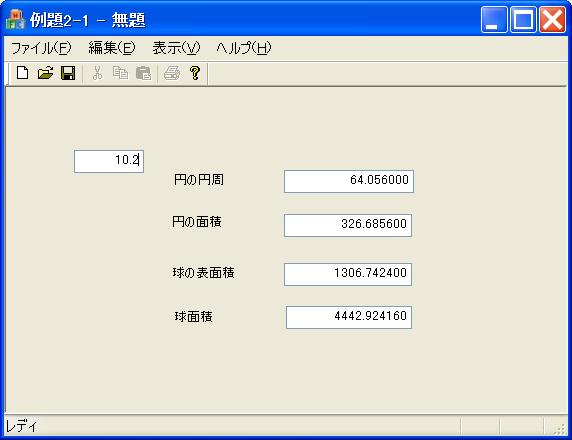Click the Cut scissors icon
The width and height of the screenshot is (572, 440).
tap(97, 73)
